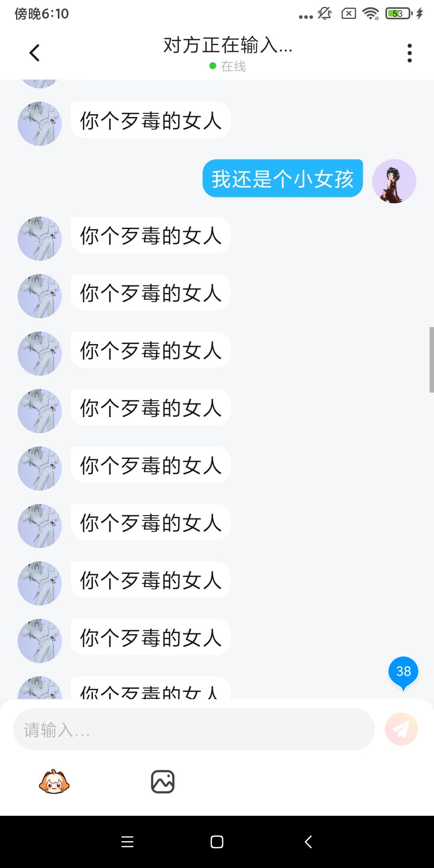Click the chat scrollbar handle
This screenshot has width=434, height=868.
pos(431,360)
